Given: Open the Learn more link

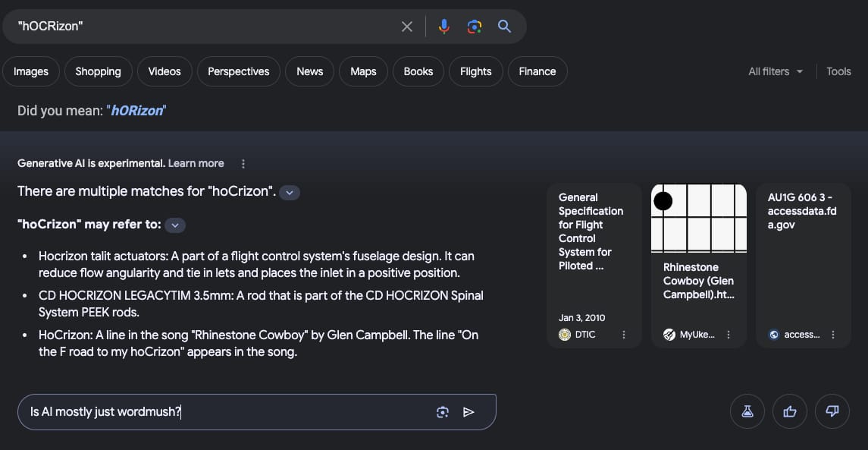Looking at the screenshot, I should (x=196, y=163).
